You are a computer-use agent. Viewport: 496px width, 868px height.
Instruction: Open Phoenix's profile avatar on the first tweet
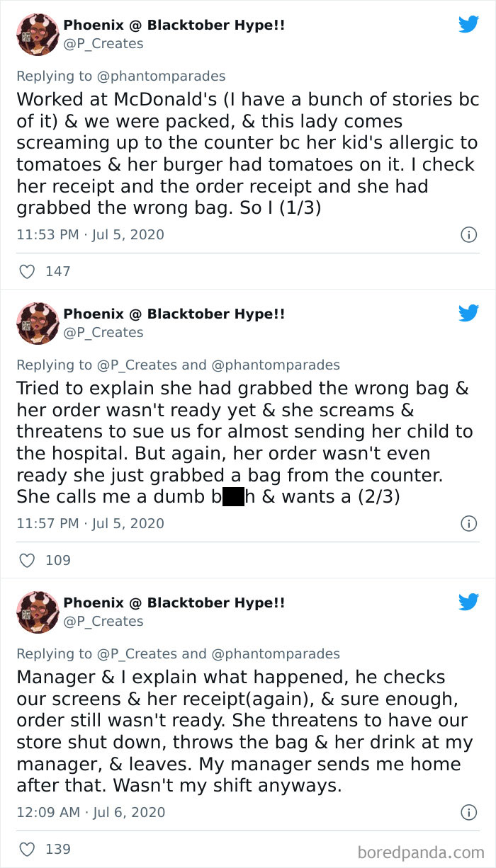37,34
